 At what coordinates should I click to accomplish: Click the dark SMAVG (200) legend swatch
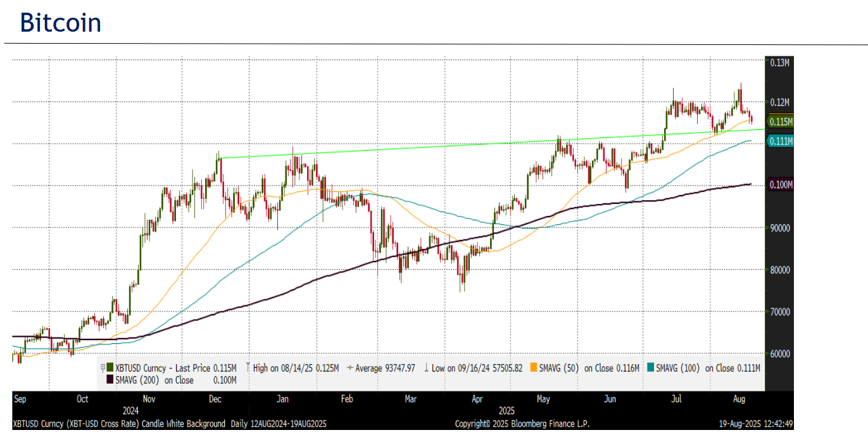tap(110, 380)
